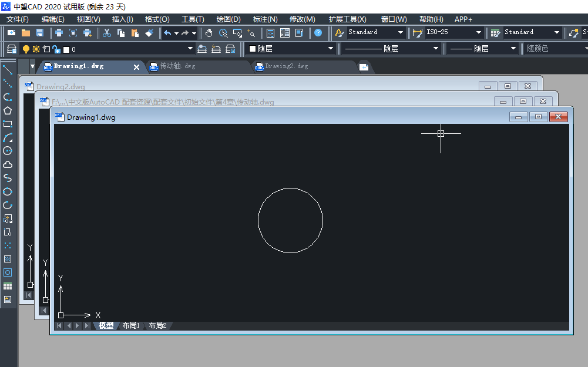The width and height of the screenshot is (588, 367).
Task: Pick the Revision Cloud tool
Action: 8,165
